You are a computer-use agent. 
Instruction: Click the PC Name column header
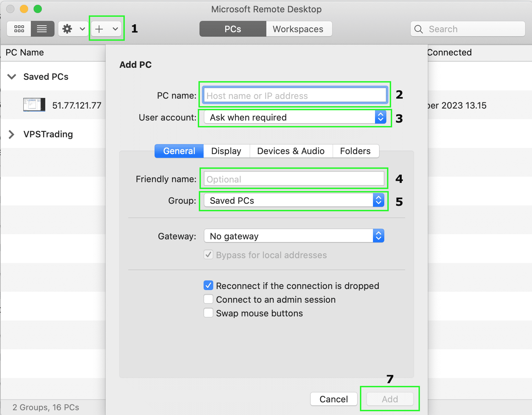point(25,52)
